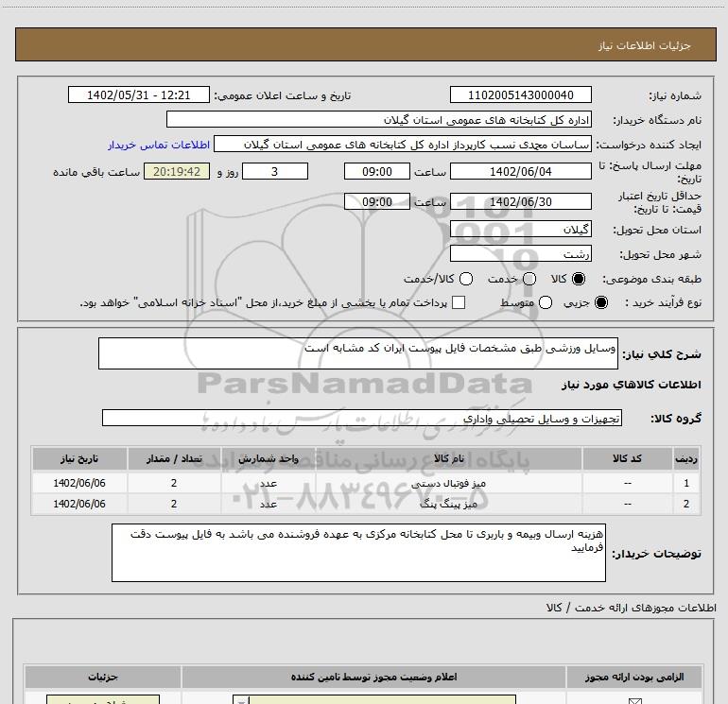Click the ردیف column header
Viewport: 728px width, 704px height.
click(x=686, y=459)
